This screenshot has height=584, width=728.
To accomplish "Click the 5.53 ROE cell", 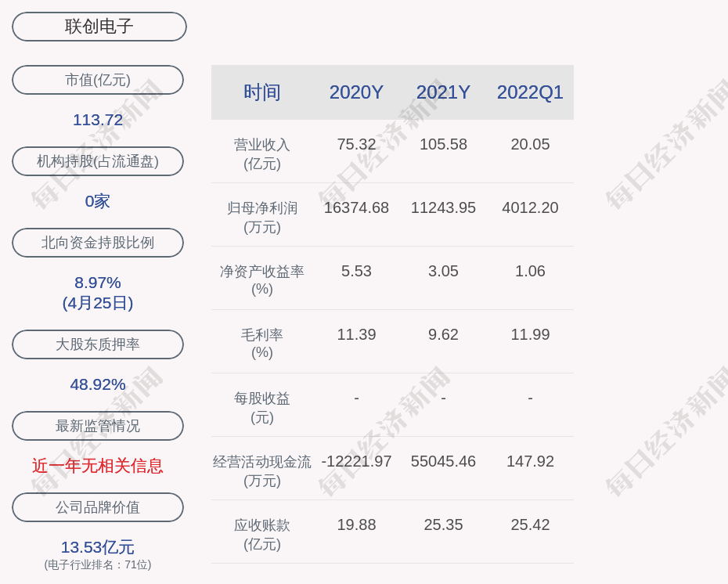I will point(357,271).
